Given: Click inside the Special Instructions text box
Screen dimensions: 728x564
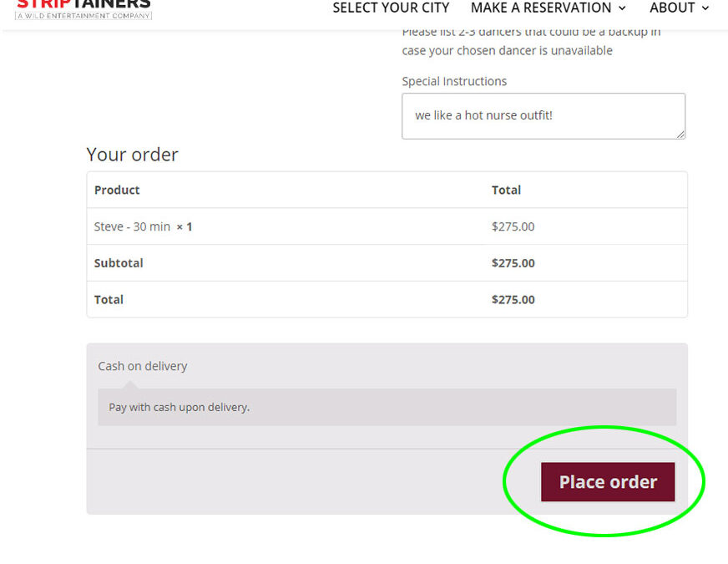Looking at the screenshot, I should click(543, 116).
